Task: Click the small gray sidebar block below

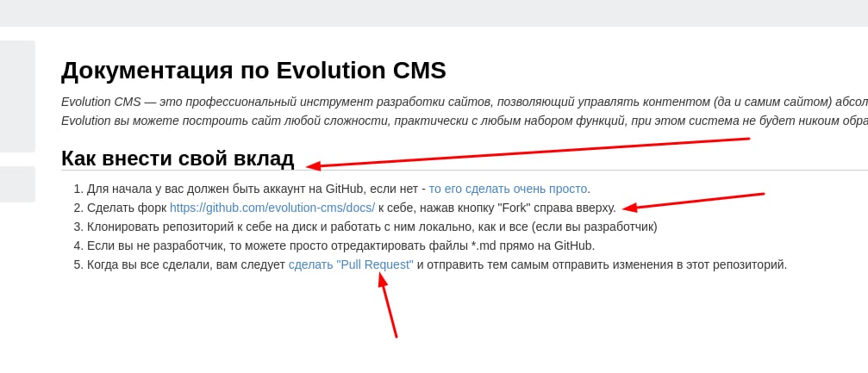Action: click(17, 184)
